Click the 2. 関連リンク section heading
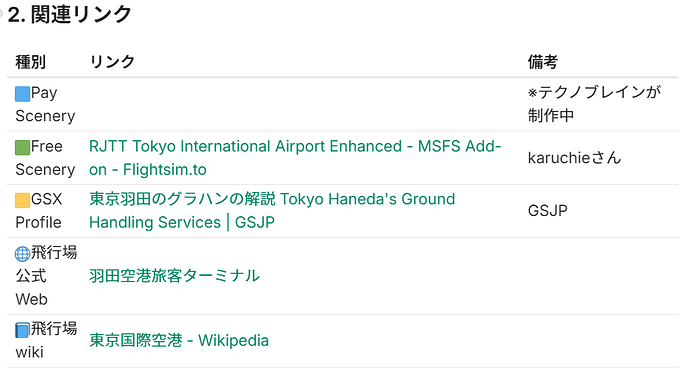The image size is (690, 373). pyautogui.click(x=70, y=15)
